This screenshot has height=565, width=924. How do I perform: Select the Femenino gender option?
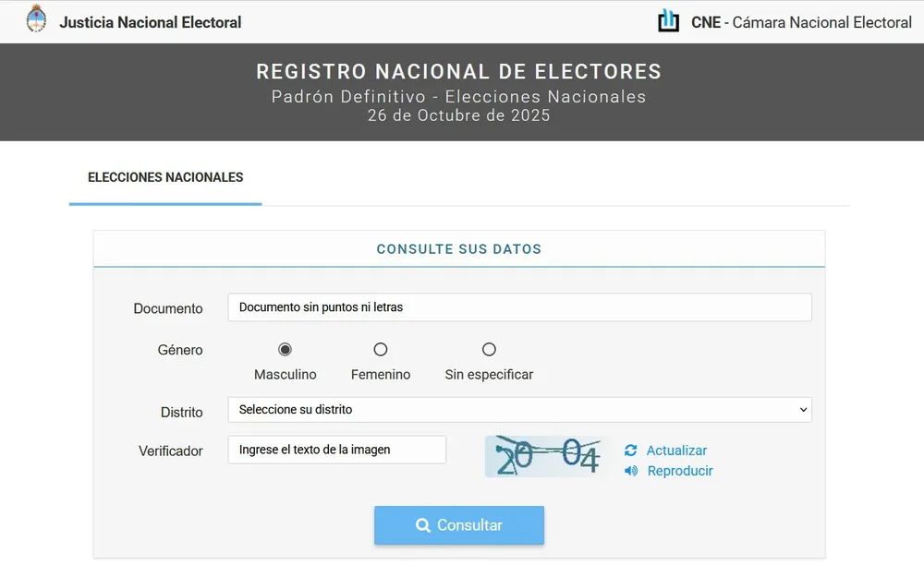(x=380, y=350)
